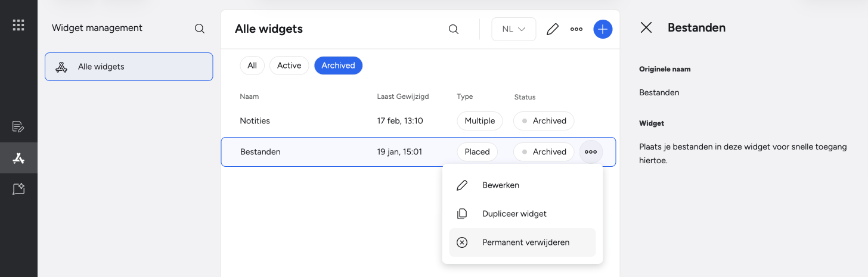Open the sparkle note icon in left sidebar
The width and height of the screenshot is (868, 277).
coord(18,189)
